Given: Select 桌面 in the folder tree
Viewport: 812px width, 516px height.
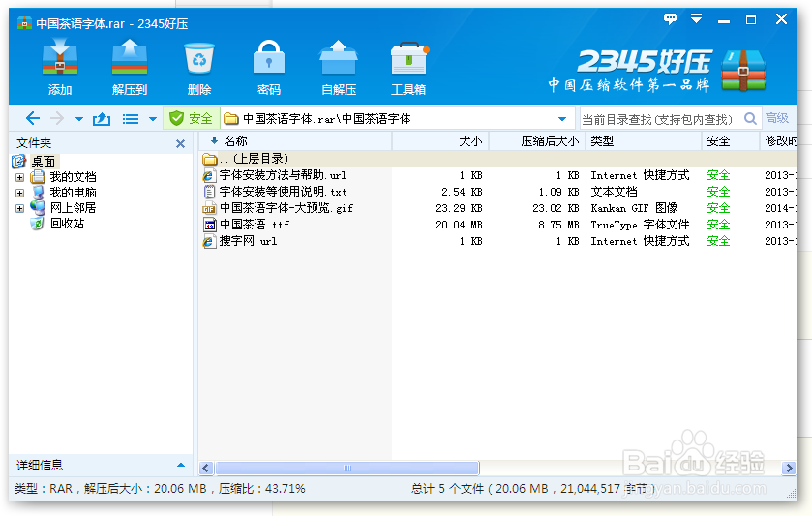Looking at the screenshot, I should click(x=43, y=161).
